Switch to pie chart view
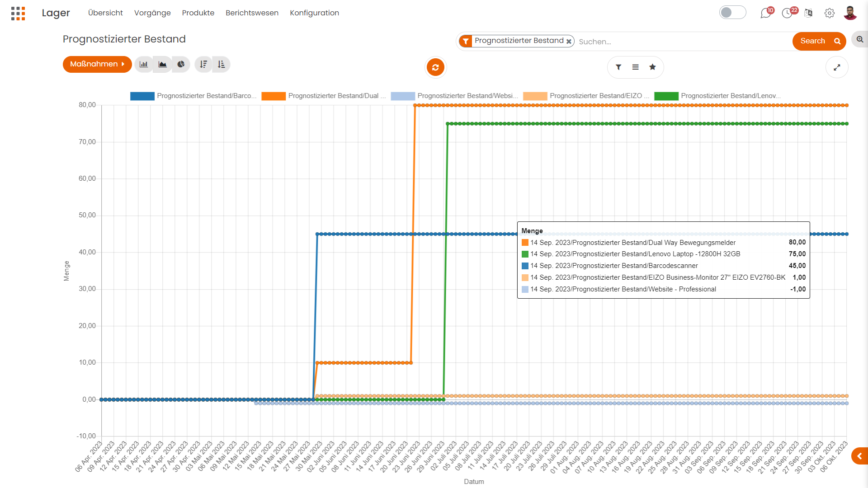The height and width of the screenshot is (488, 868). coord(181,64)
